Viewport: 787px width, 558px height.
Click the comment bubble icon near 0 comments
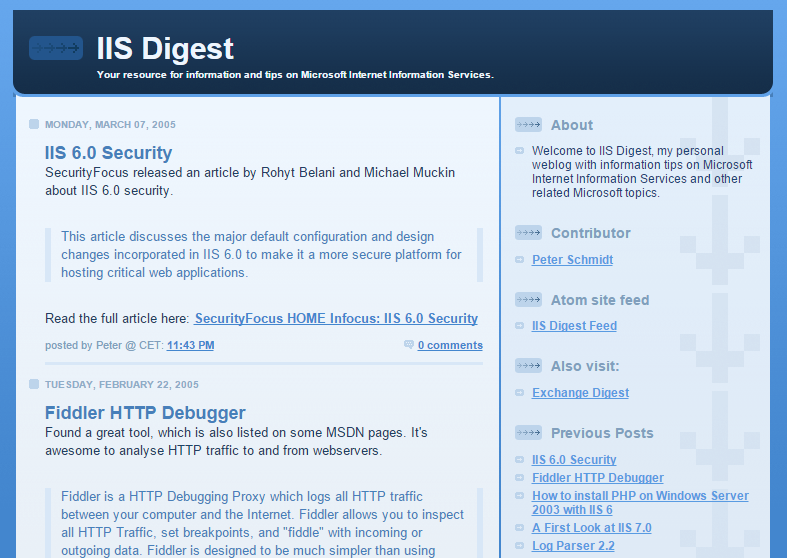pos(409,344)
